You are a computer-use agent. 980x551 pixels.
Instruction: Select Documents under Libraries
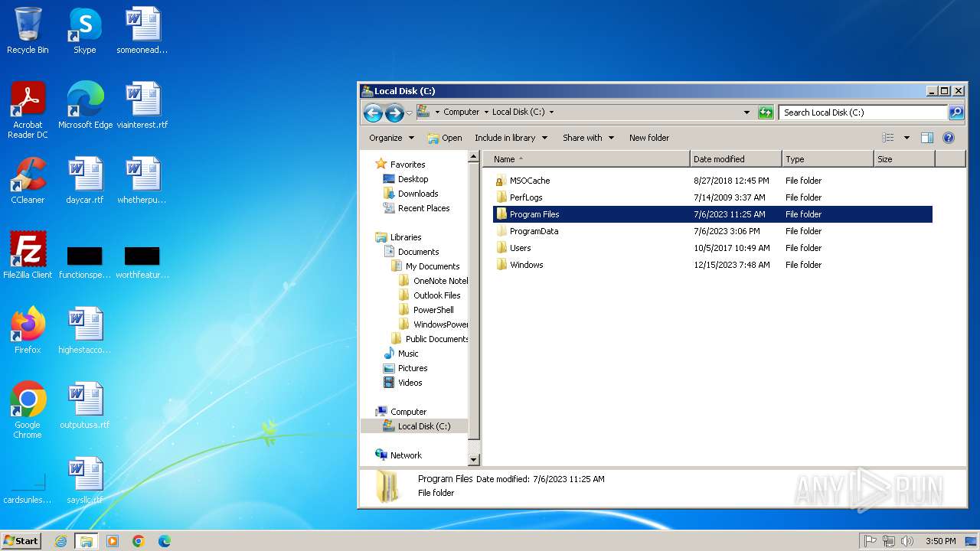pos(410,252)
